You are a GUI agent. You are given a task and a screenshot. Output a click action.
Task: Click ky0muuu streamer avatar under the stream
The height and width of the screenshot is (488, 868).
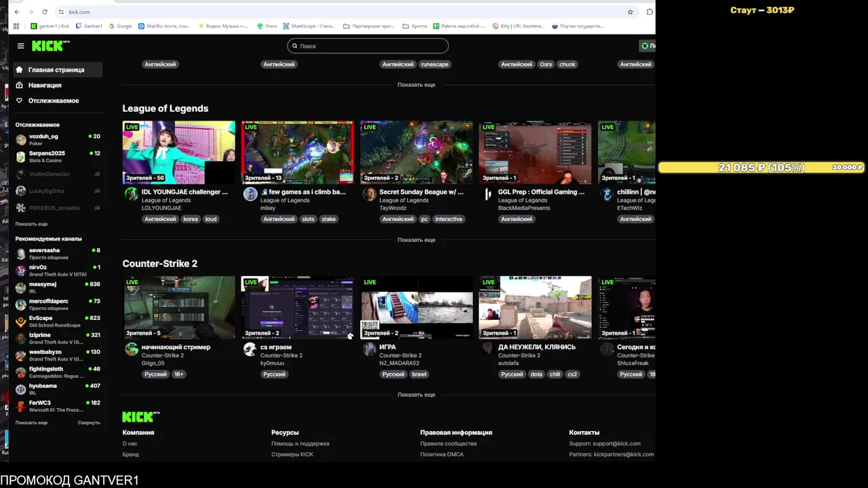click(250, 349)
